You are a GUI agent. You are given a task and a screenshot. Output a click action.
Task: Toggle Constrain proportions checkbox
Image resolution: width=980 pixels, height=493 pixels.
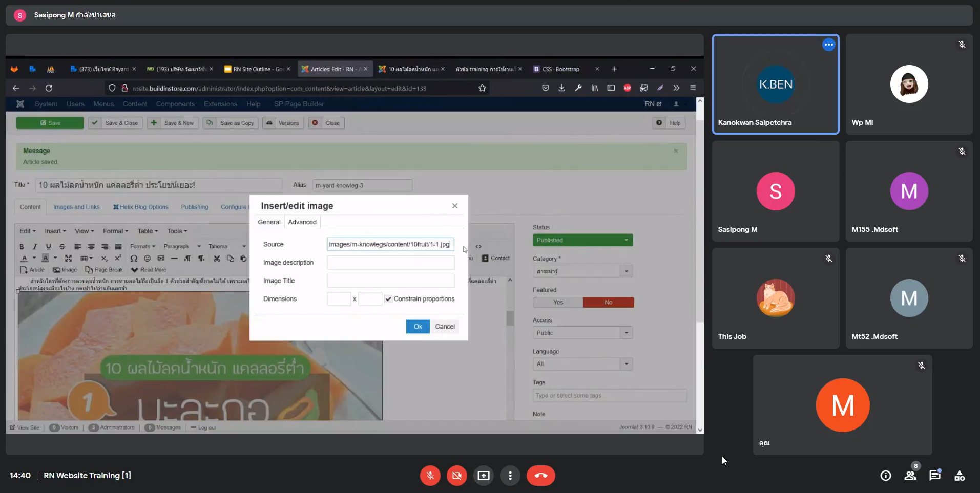click(388, 299)
